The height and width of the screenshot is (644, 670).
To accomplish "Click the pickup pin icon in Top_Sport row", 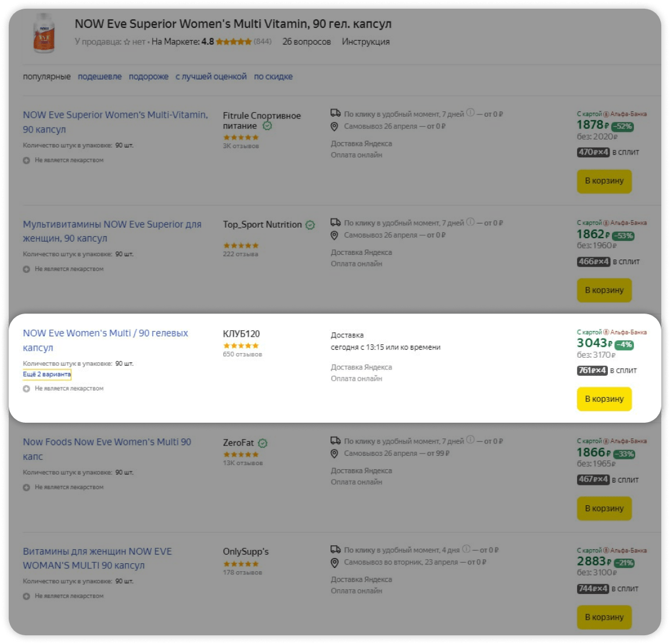I will click(334, 235).
